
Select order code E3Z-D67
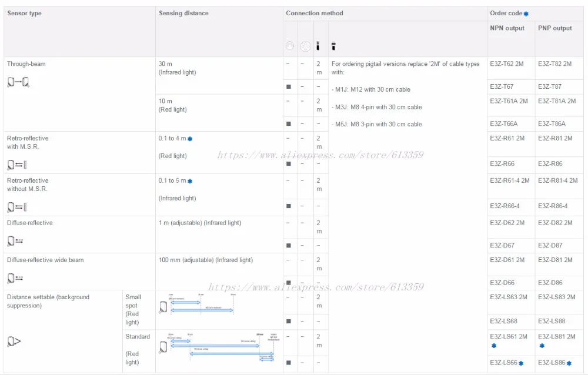click(502, 246)
